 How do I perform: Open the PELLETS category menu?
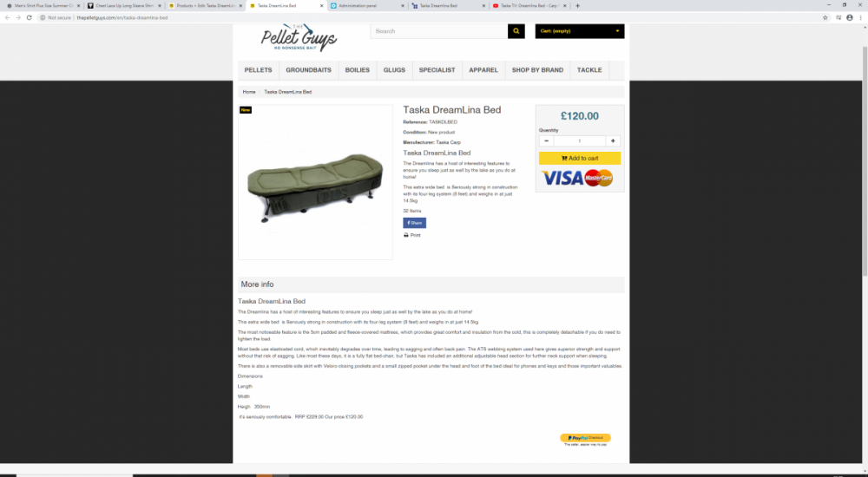[258, 70]
